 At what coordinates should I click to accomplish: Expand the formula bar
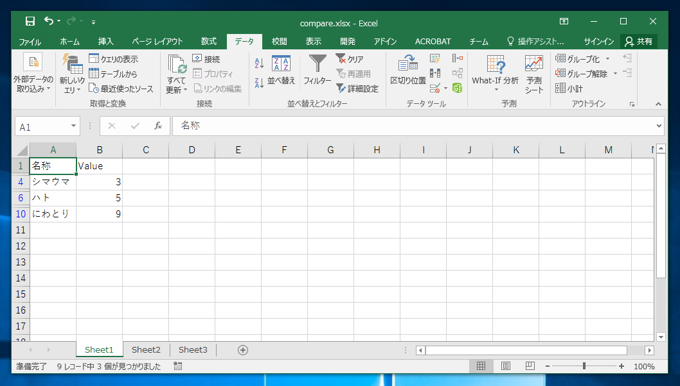pos(659,126)
